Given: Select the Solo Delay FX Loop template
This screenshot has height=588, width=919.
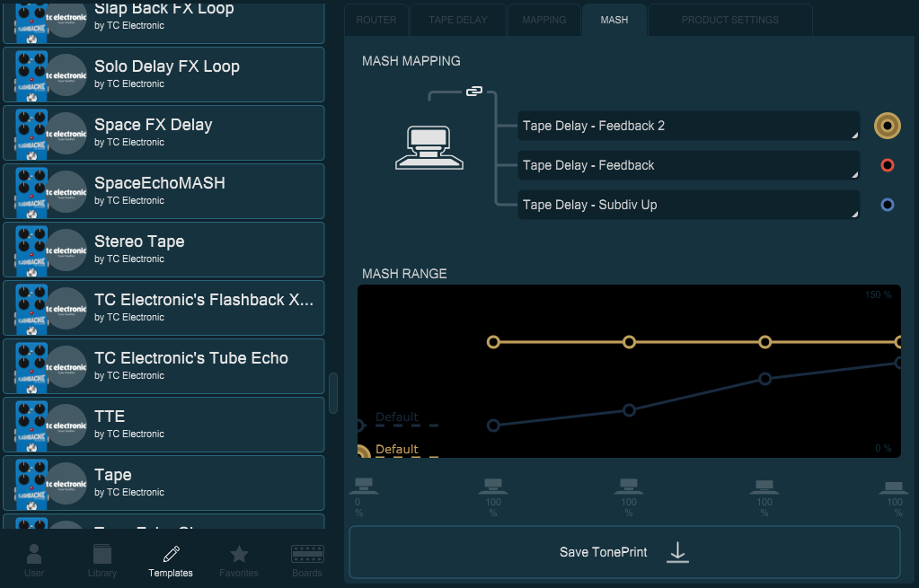Looking at the screenshot, I should pyautogui.click(x=163, y=75).
